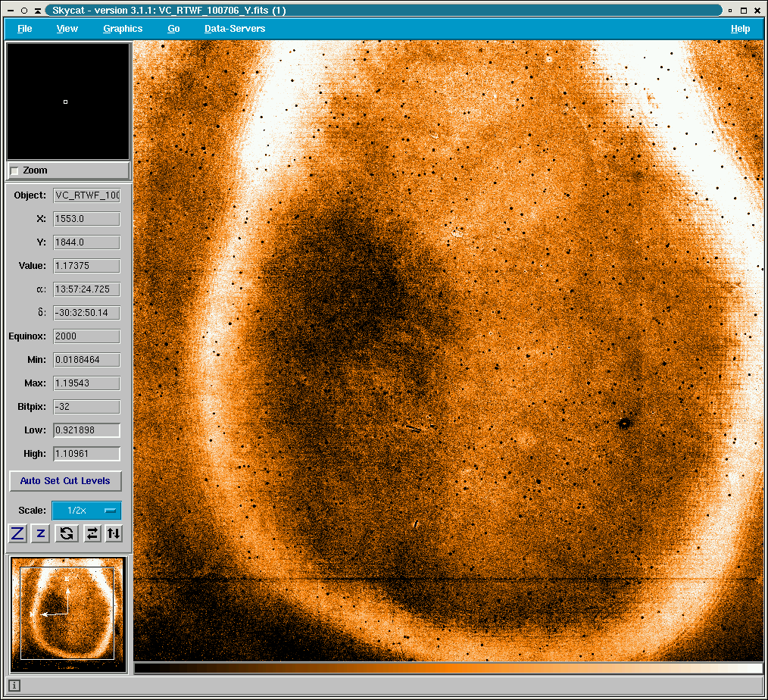The height and width of the screenshot is (700, 768).
Task: Open the Data-Servers menu
Action: [235, 29]
